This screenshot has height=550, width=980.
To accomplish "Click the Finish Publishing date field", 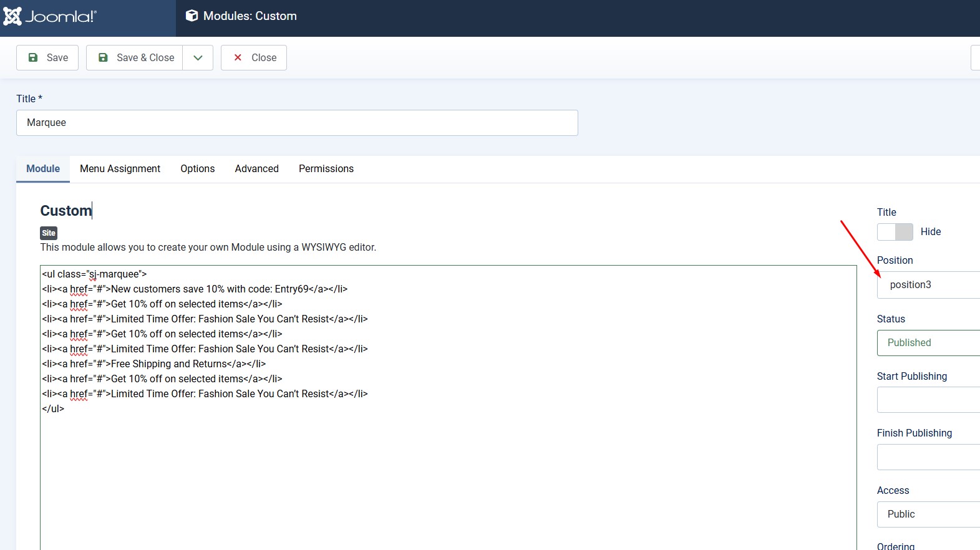I will click(x=929, y=457).
